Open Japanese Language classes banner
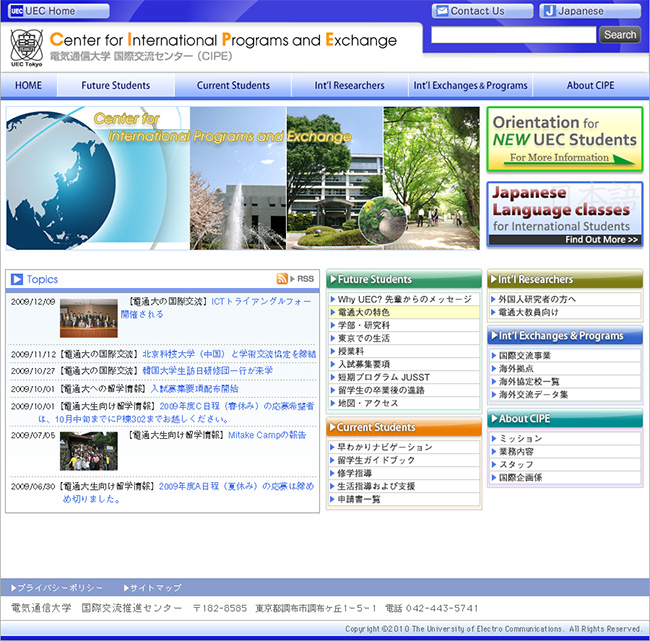The image size is (650, 641). pyautogui.click(x=565, y=214)
